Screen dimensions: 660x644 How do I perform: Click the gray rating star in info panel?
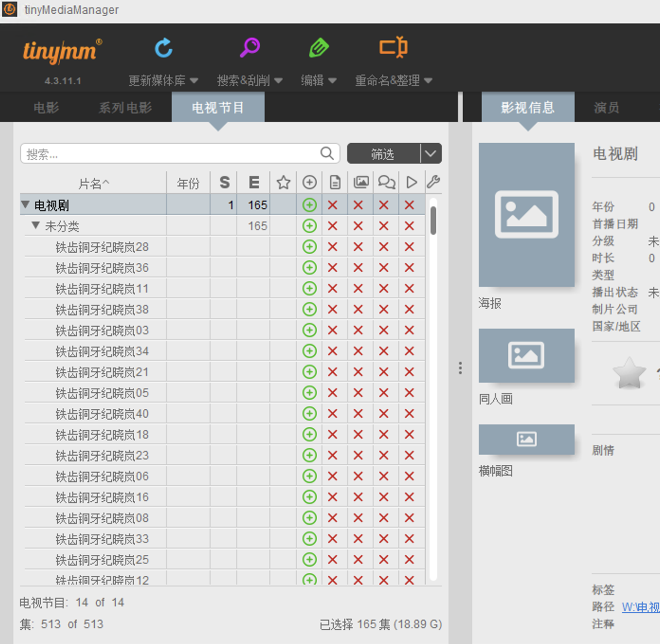point(629,373)
